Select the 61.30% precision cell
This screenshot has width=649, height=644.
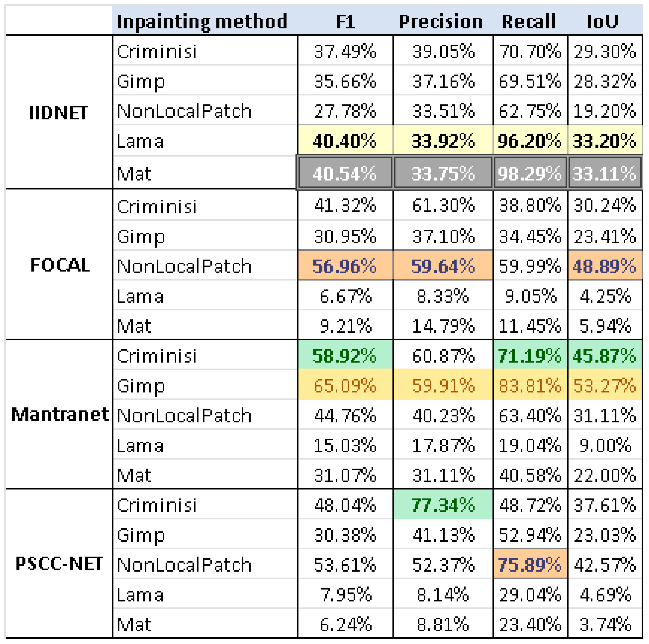click(443, 205)
